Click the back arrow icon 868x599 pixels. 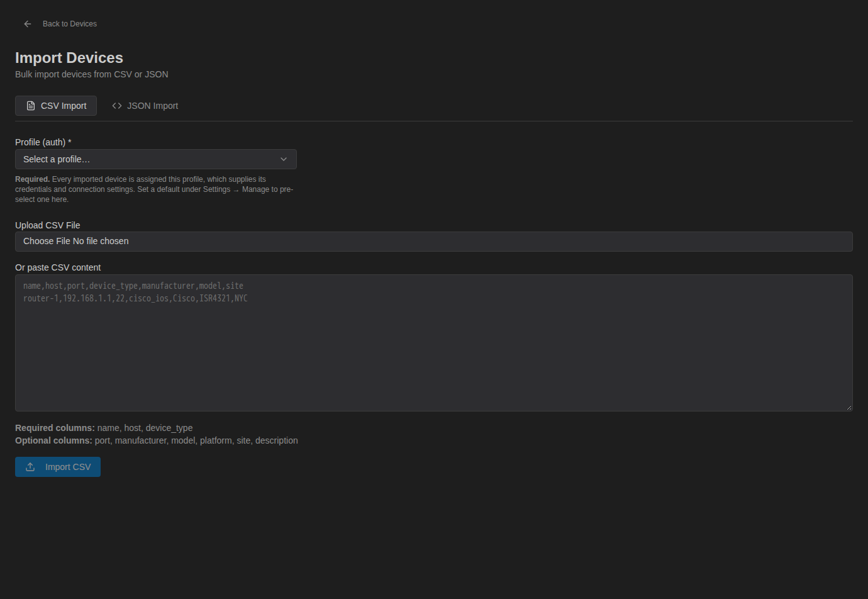(x=28, y=24)
